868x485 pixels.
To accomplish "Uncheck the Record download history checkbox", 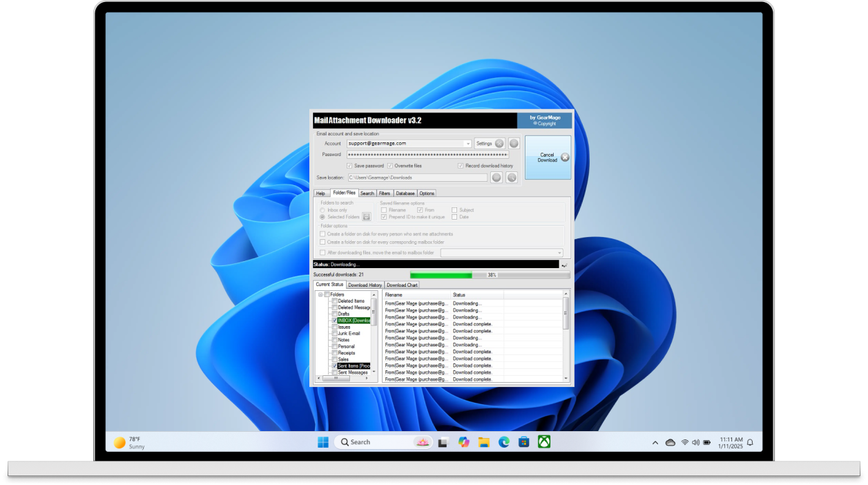I will (x=461, y=166).
